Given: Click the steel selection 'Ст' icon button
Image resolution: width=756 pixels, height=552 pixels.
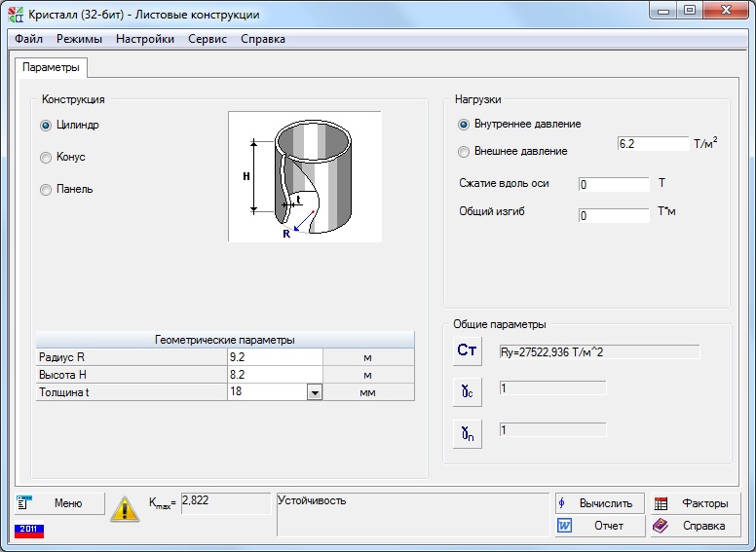Looking at the screenshot, I should point(468,351).
